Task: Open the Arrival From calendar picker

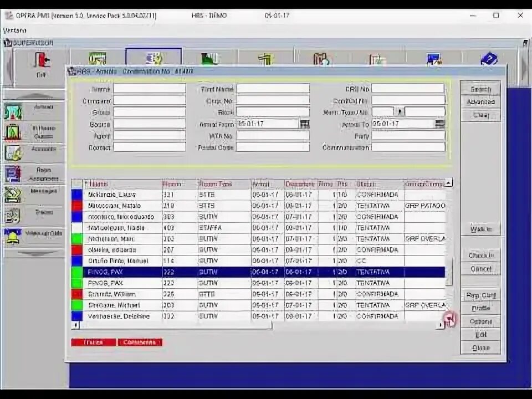Action: 305,124
